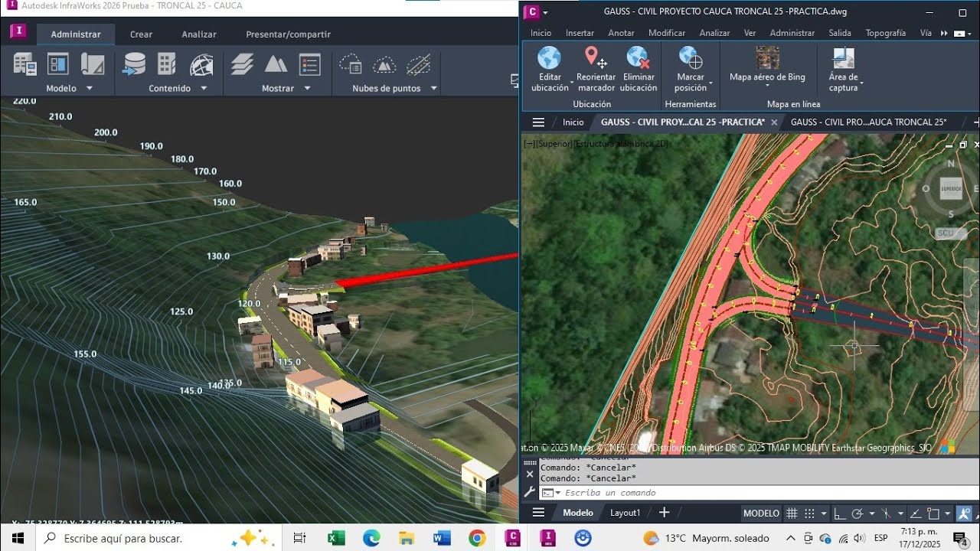Click the command line customize wrench icon
Screen dimensions: 980x551
pos(529,492)
